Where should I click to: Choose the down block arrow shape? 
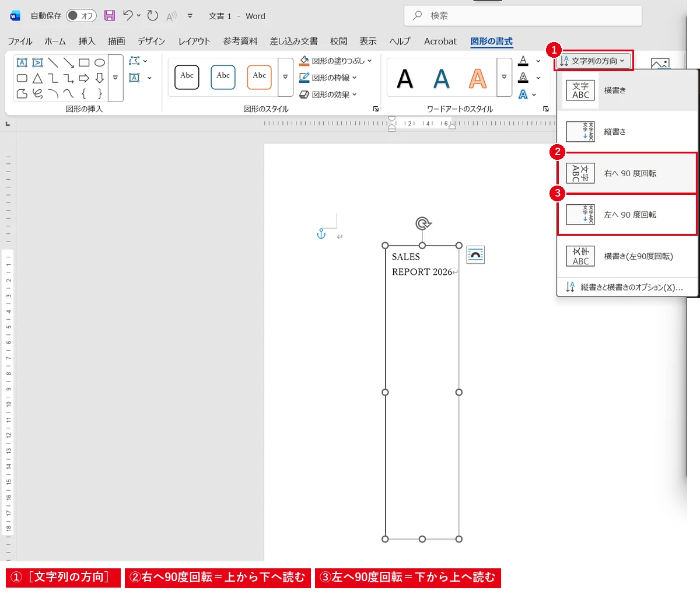click(x=100, y=78)
